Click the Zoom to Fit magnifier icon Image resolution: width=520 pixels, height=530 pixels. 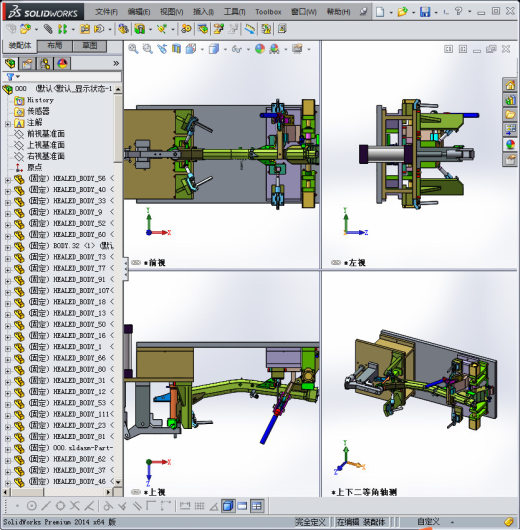coord(133,49)
